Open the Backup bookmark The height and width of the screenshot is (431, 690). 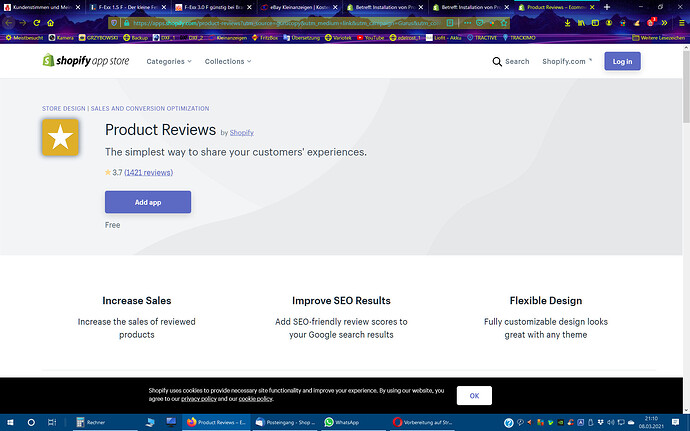click(x=136, y=38)
